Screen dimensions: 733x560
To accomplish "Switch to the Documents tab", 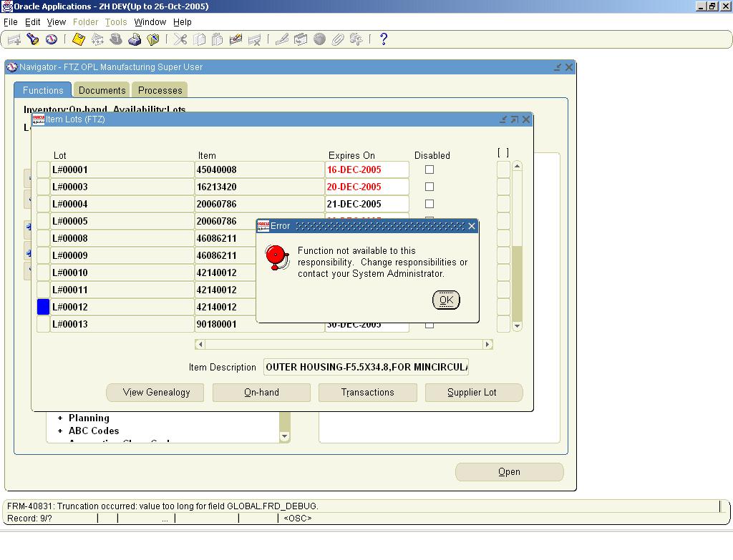I will [102, 90].
